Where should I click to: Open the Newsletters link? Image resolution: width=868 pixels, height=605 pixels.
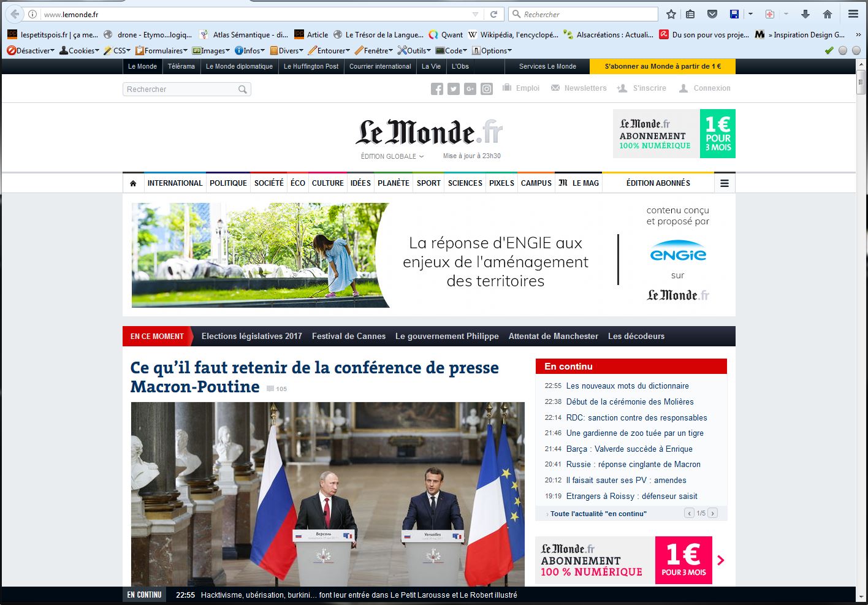[x=579, y=88]
